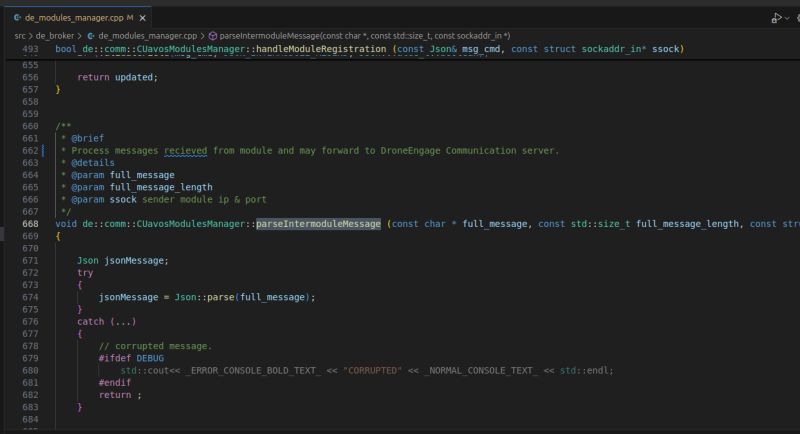Open the dropdown arrow beside the run icon

tap(787, 18)
